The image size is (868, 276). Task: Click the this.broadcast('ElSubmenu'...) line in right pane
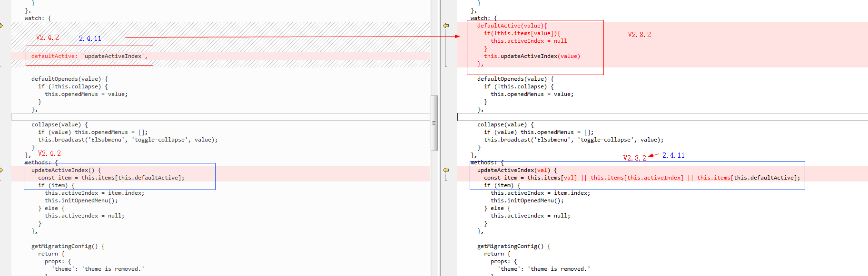pos(574,140)
